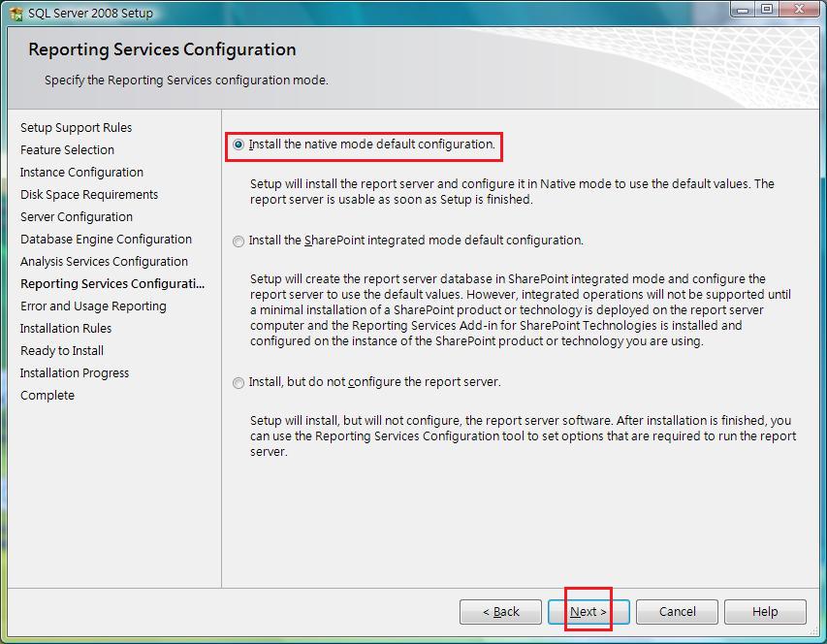Image resolution: width=827 pixels, height=644 pixels.
Task: Click Feature Selection step in sidebar
Action: point(67,149)
